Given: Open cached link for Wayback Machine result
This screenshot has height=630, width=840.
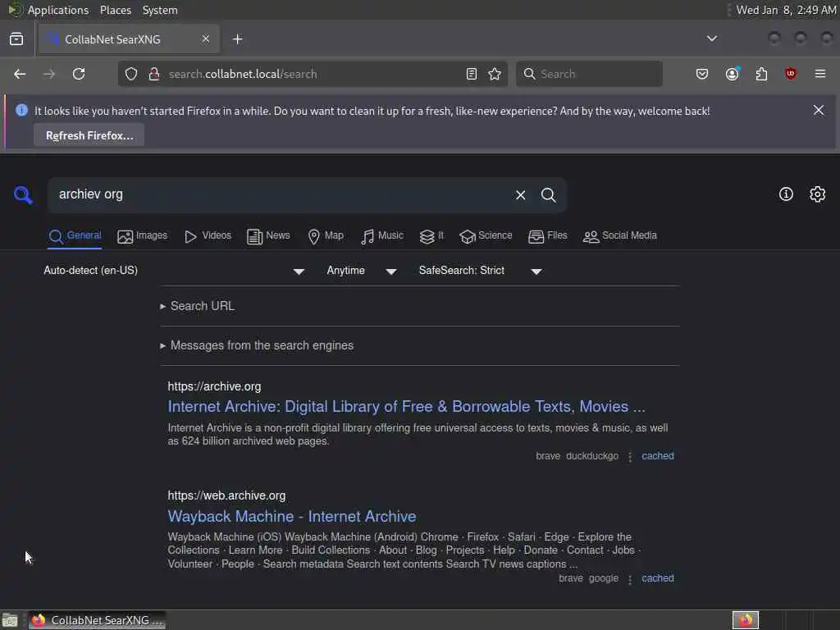Looking at the screenshot, I should [x=658, y=578].
